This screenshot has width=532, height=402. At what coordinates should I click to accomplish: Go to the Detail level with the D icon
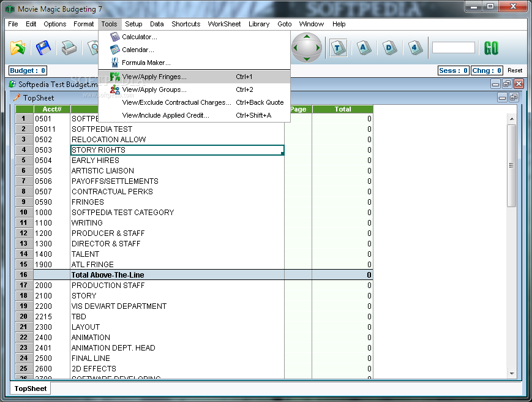point(389,48)
